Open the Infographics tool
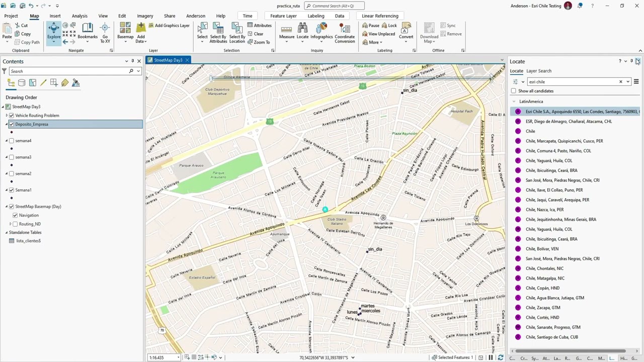The image size is (644, 362). click(x=321, y=31)
